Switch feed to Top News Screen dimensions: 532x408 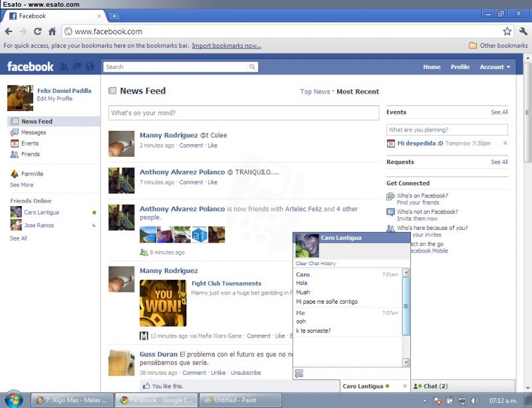315,92
